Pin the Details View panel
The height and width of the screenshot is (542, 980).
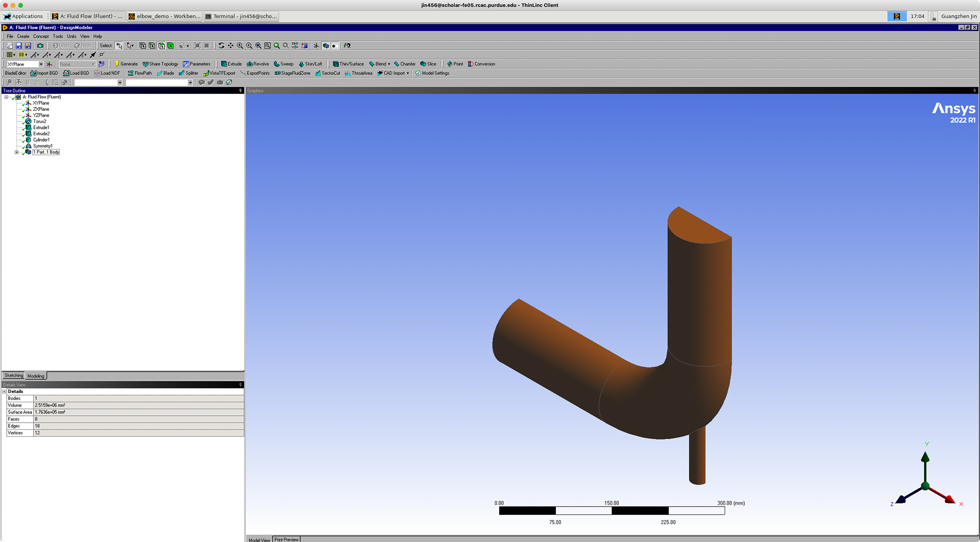click(240, 385)
